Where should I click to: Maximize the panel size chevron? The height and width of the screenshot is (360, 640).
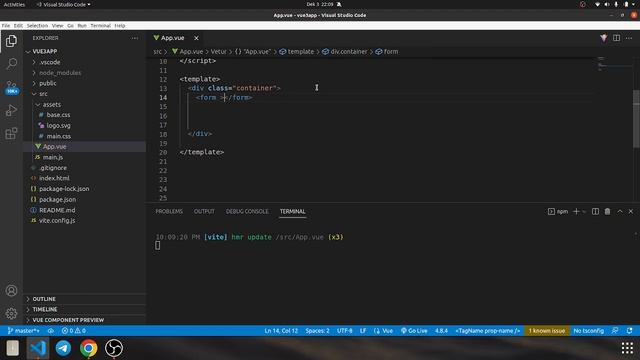click(620, 211)
